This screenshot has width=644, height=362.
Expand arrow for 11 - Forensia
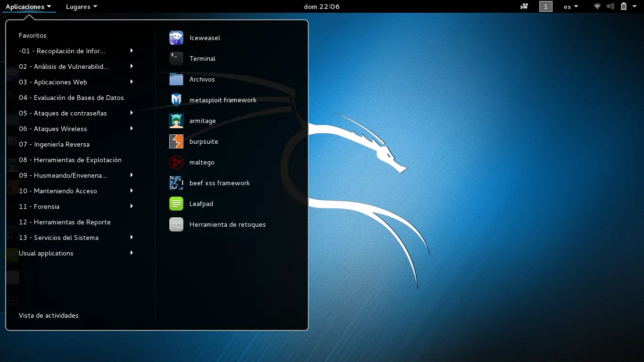point(132,206)
